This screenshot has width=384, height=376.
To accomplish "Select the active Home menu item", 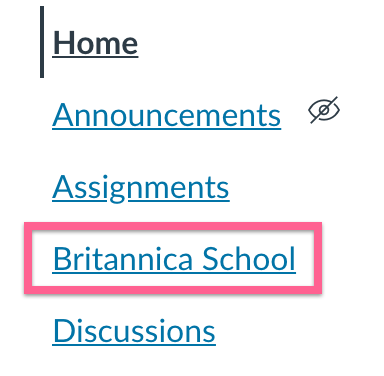I will (x=95, y=43).
